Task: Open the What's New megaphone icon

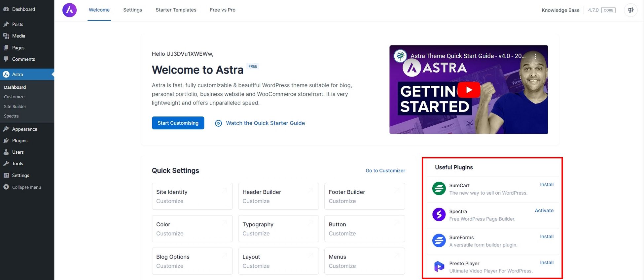Action: click(630, 10)
